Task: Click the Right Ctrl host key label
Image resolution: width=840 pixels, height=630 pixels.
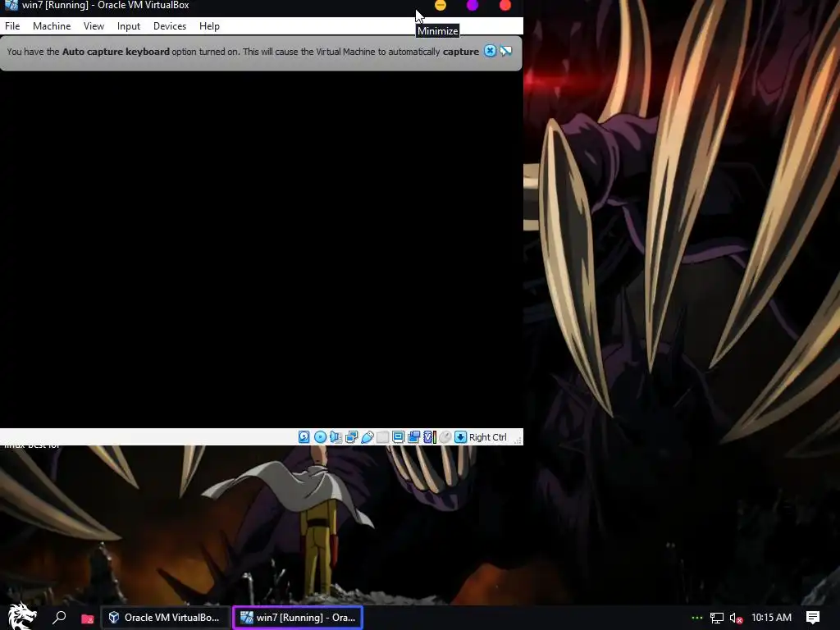Action: (x=487, y=437)
